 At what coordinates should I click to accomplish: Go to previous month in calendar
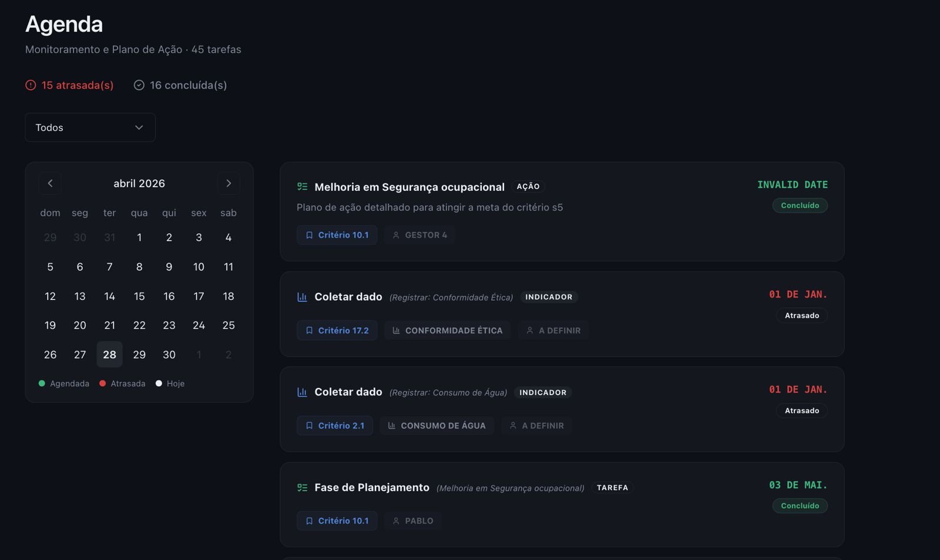coord(50,183)
